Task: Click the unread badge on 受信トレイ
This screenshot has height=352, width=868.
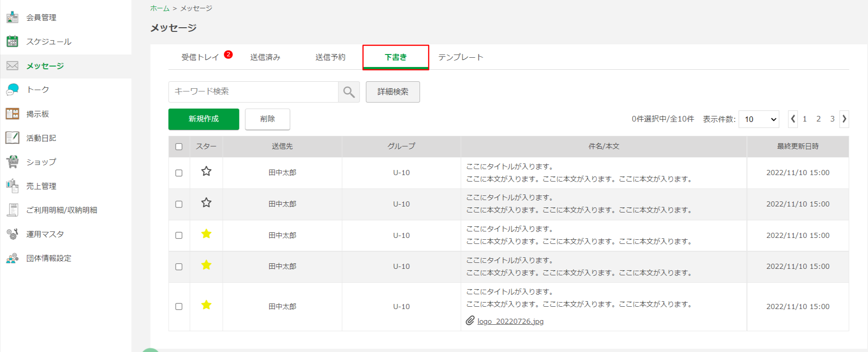Action: coord(228,55)
